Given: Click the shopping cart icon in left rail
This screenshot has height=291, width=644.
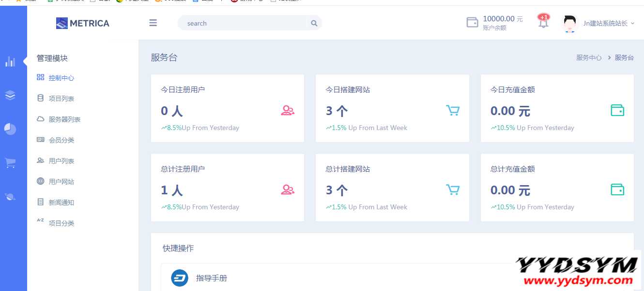Looking at the screenshot, I should (x=10, y=163).
